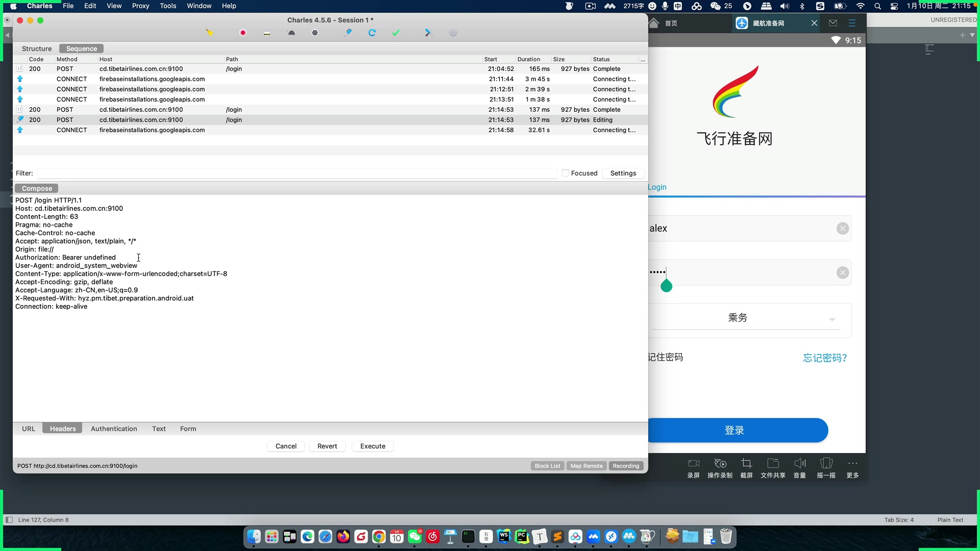The width and height of the screenshot is (980, 551).
Task: Open the column chooser ellipsis in table header
Action: click(643, 60)
